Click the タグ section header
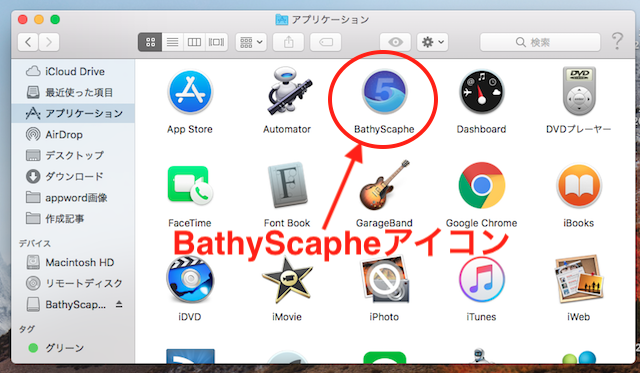640x373 pixels. click(x=27, y=329)
